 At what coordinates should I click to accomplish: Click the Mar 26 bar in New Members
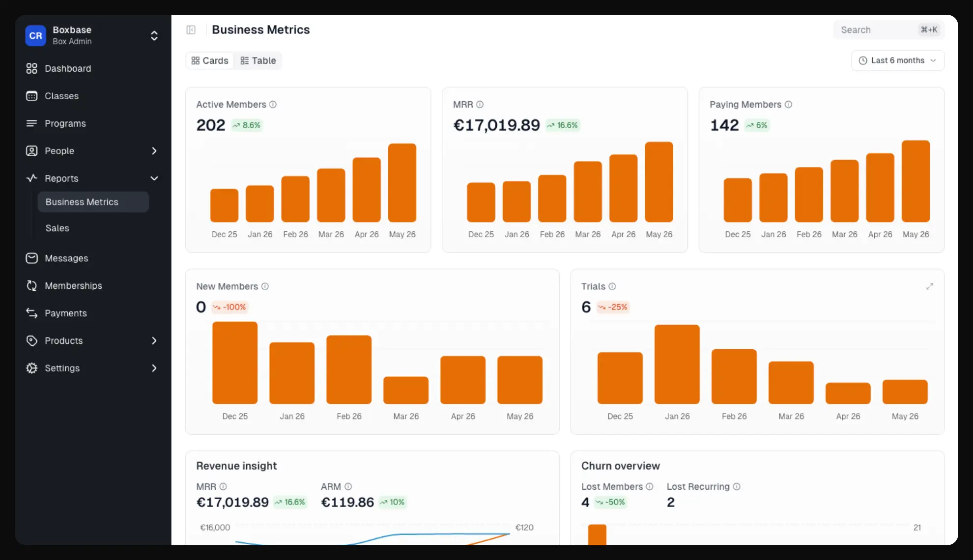click(406, 391)
